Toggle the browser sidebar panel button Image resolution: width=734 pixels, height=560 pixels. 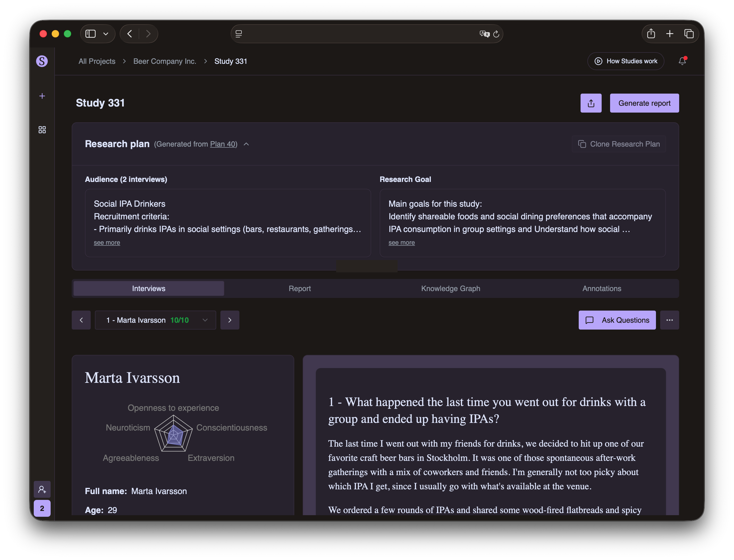pos(91,34)
